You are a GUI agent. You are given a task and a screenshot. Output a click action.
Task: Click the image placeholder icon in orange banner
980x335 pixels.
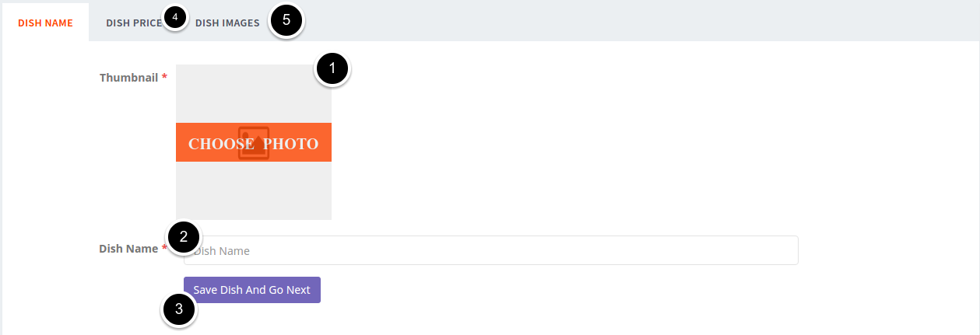254,143
